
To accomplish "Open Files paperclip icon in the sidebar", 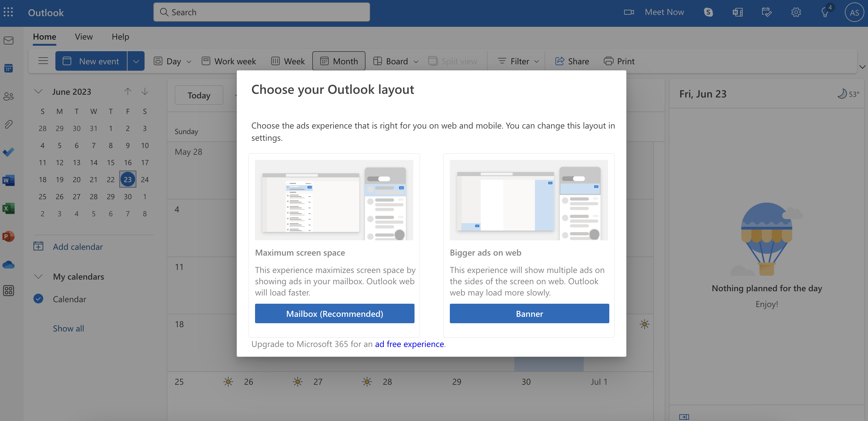I will coord(9,125).
